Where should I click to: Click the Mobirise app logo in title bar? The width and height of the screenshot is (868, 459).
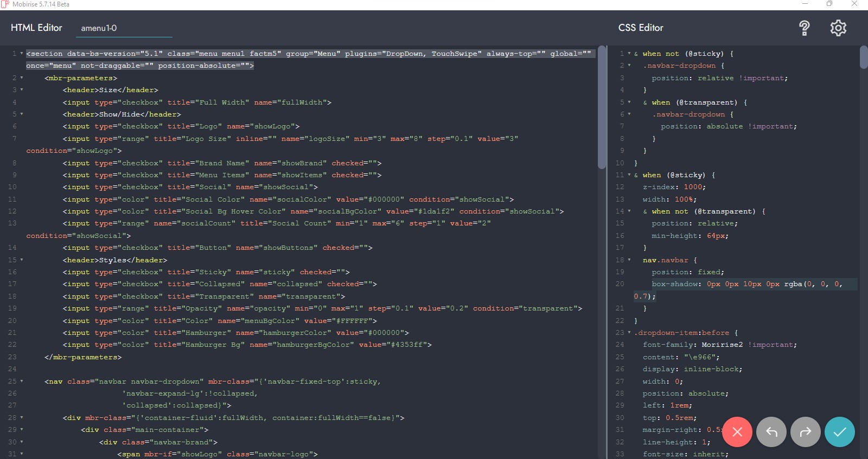click(x=5, y=4)
